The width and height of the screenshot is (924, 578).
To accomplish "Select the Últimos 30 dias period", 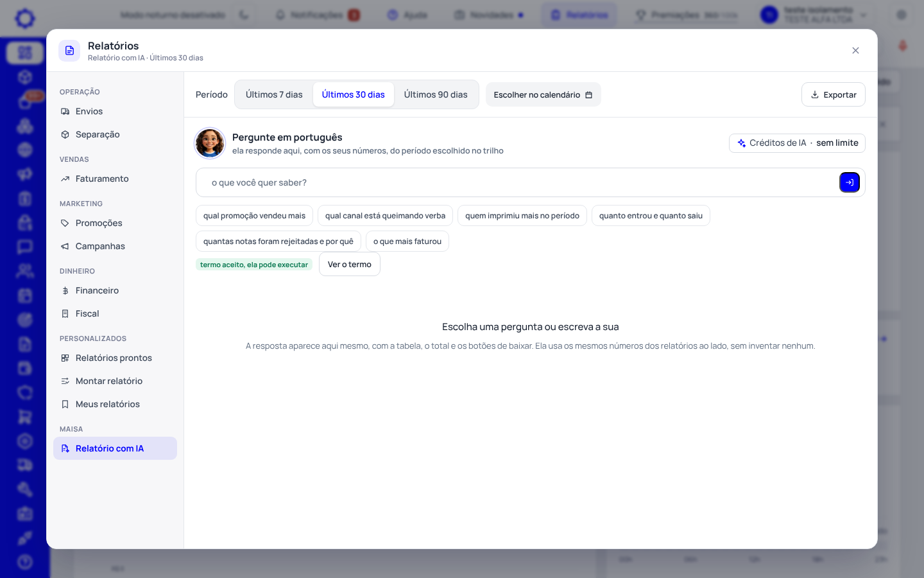I will coord(353,94).
